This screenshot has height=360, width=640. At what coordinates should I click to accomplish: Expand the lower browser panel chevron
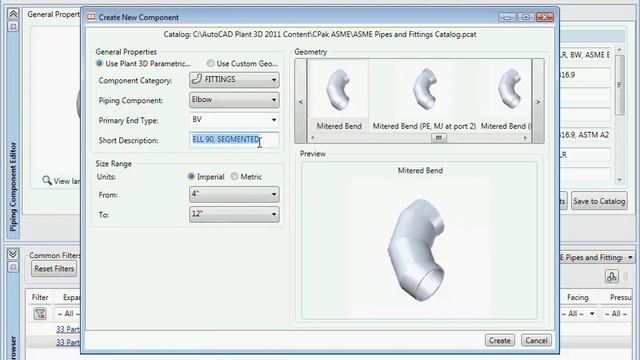pos(13,254)
